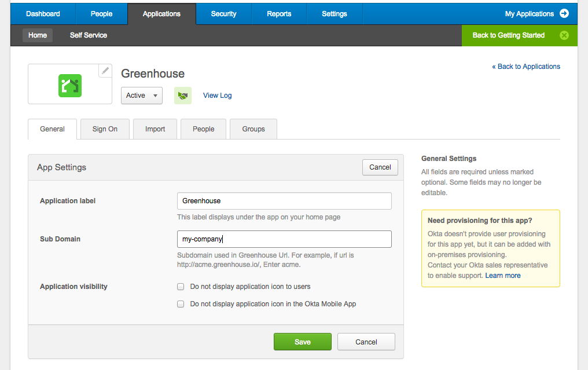Click the Greenhouse app logo
The height and width of the screenshot is (370, 588).
[70, 86]
